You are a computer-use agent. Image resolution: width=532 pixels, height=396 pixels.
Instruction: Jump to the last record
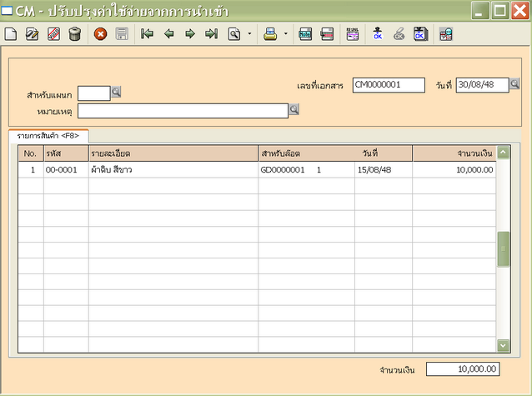[x=211, y=34]
